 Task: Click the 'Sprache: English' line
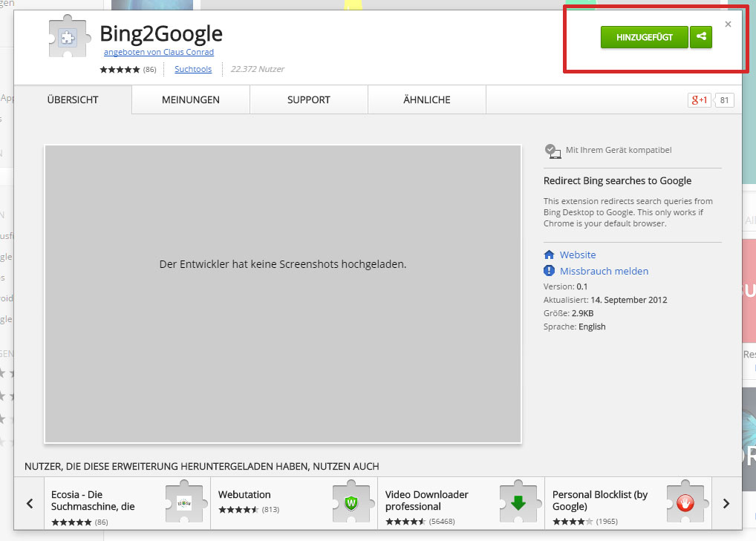(574, 327)
